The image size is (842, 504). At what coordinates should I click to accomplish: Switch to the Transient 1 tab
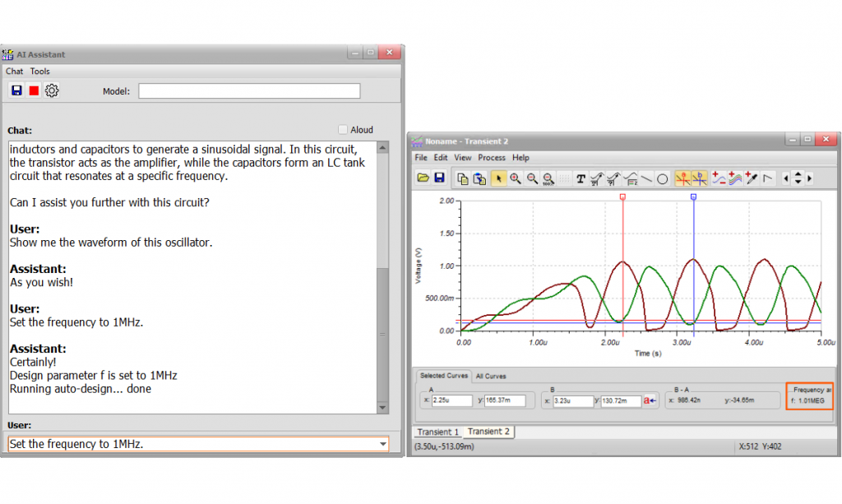pos(438,432)
